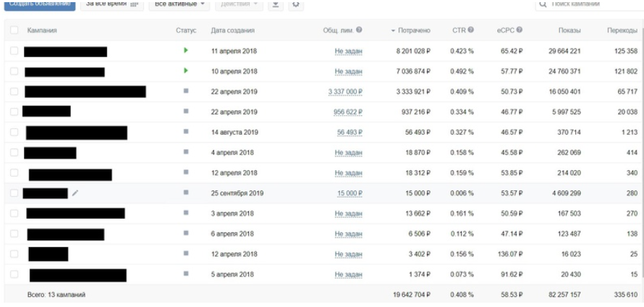Edit the Не задан limit for 10 апреля 2018
Viewport: 644px width, 307px height.
point(348,72)
